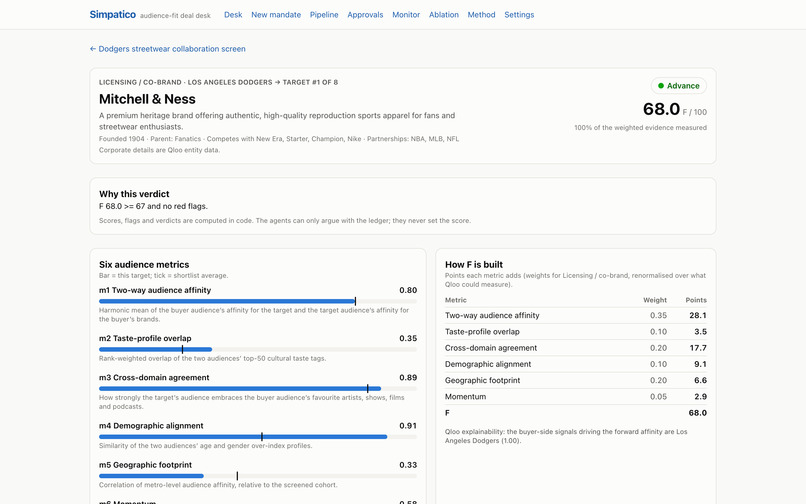
Task: Open the Monitor section
Action: (406, 15)
